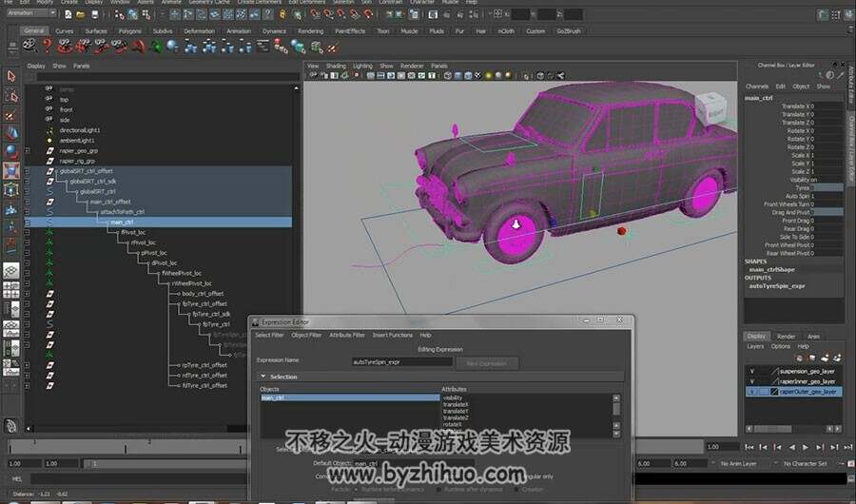
Task: Collapse the fpTyre_ctrl_offset row expander
Action: point(28,304)
